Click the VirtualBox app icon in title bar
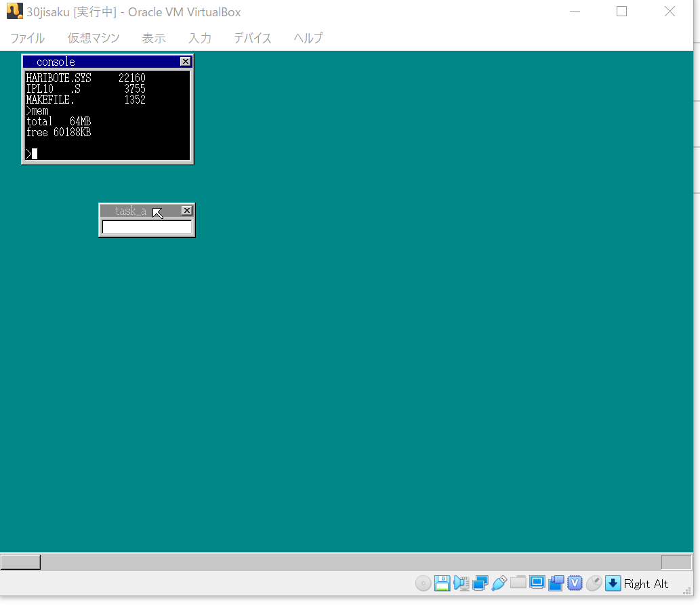 coord(15,11)
